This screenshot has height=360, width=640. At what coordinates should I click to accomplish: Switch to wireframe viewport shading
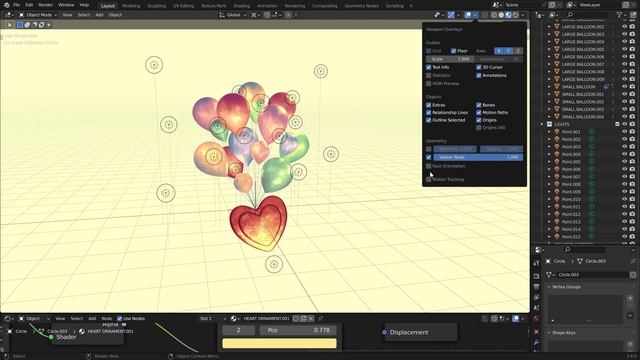[x=494, y=15]
